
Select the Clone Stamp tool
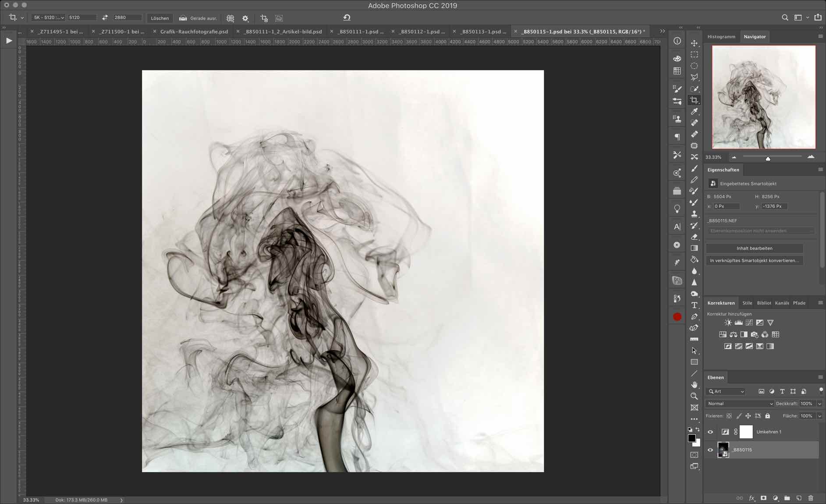click(x=694, y=214)
